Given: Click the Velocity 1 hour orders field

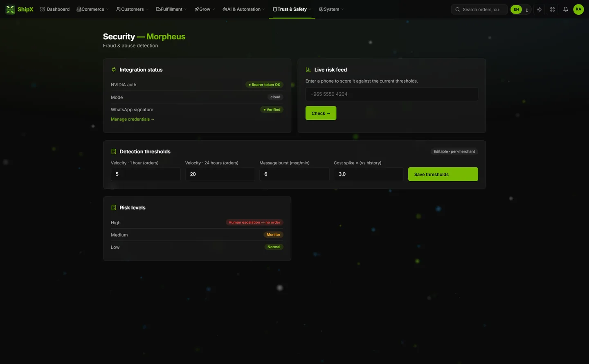Looking at the screenshot, I should click(x=146, y=174).
